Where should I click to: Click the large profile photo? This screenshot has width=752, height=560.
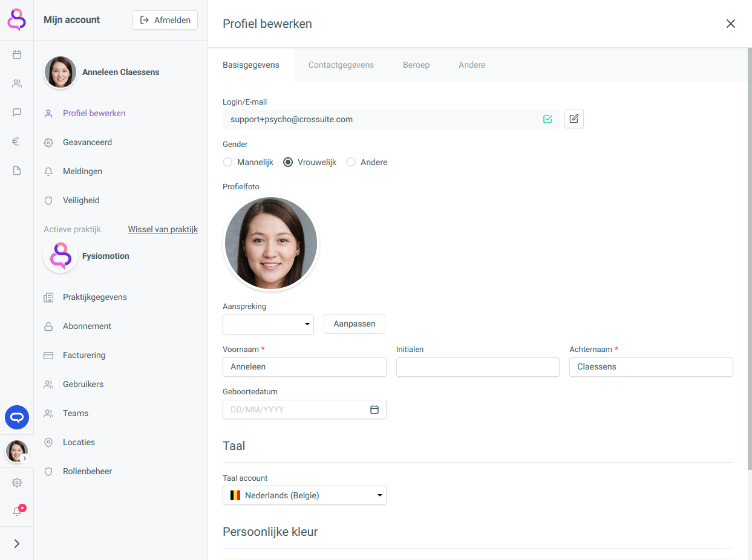(271, 243)
